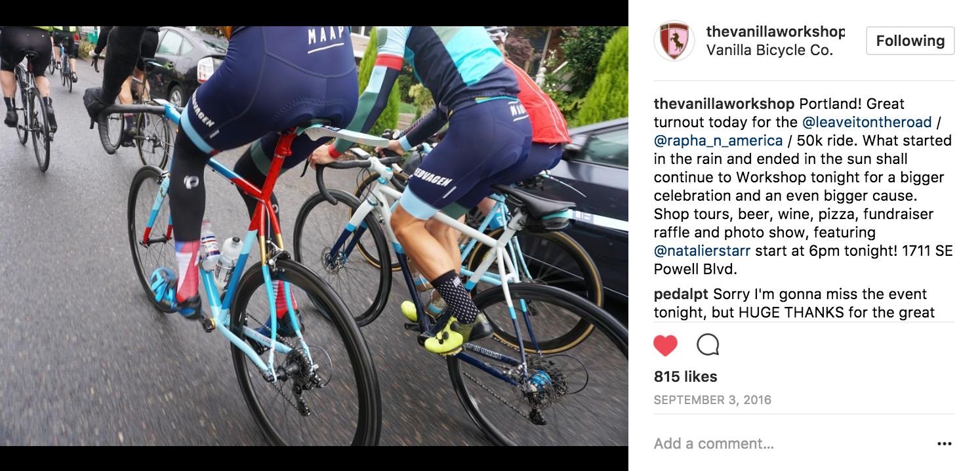This screenshot has height=471, width=980.
Task: Click the cyclists photo
Action: point(314,236)
